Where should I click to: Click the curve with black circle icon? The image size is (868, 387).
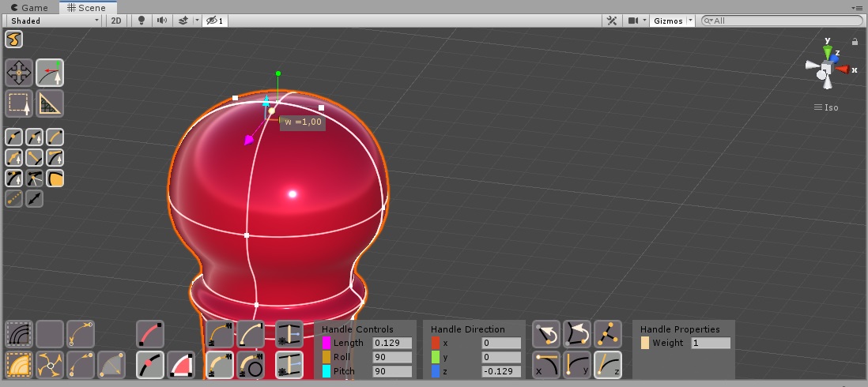pyautogui.click(x=251, y=365)
